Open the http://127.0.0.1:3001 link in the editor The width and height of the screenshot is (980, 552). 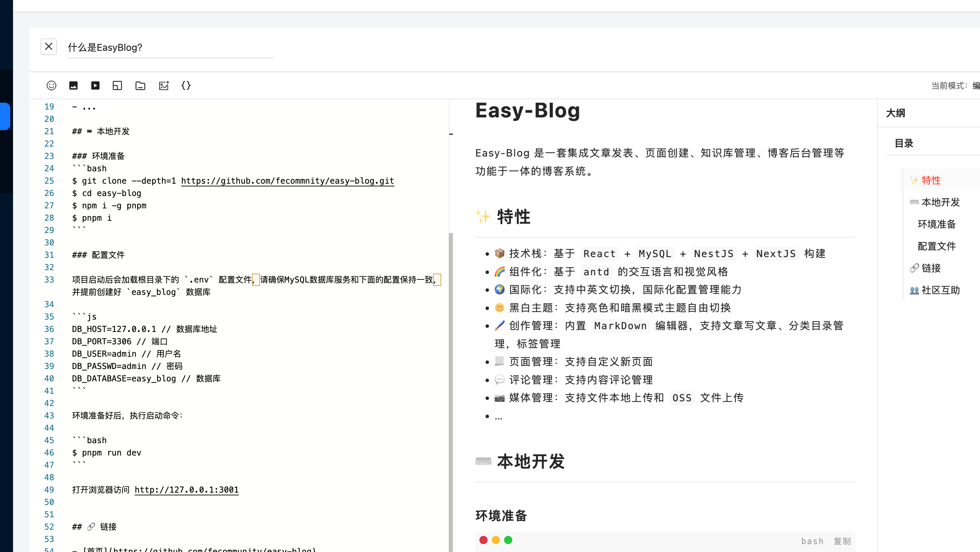186,490
